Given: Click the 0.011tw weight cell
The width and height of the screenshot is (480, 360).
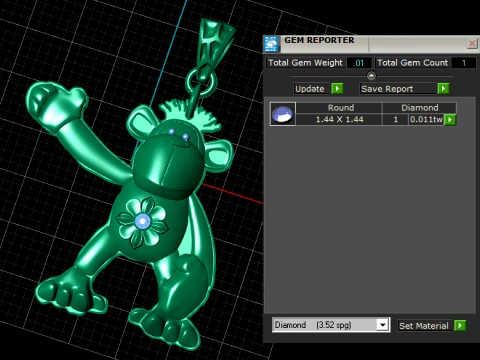Looking at the screenshot, I should pos(426,119).
